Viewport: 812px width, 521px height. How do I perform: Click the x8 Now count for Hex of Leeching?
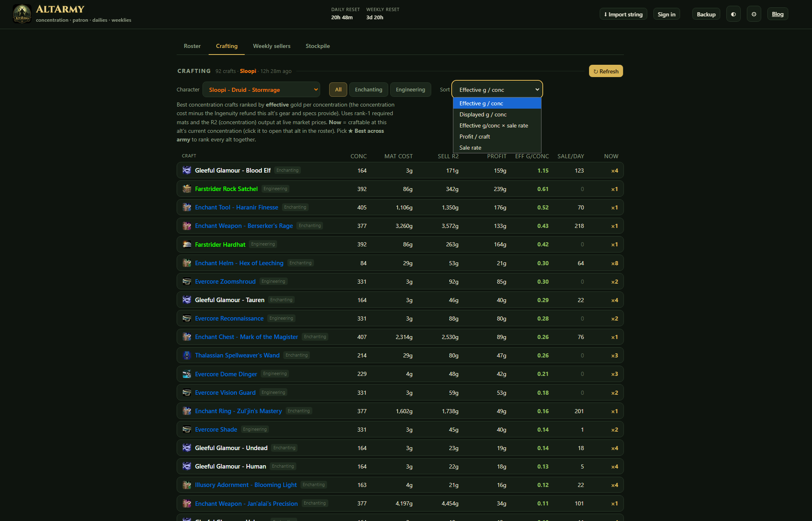point(614,263)
